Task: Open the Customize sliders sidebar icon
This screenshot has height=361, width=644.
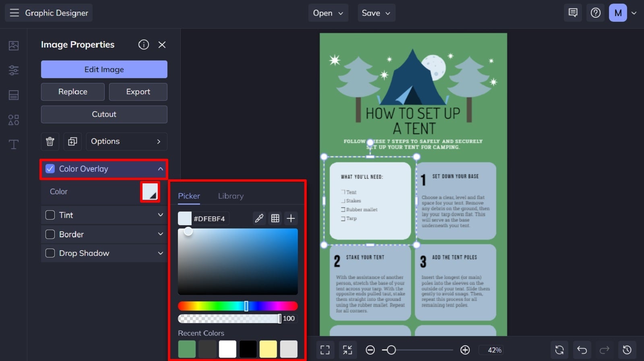Action: 14,70
